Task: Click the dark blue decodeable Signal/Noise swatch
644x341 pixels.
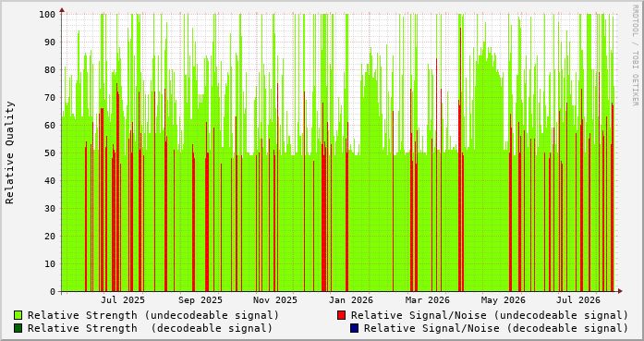Action: point(355,328)
